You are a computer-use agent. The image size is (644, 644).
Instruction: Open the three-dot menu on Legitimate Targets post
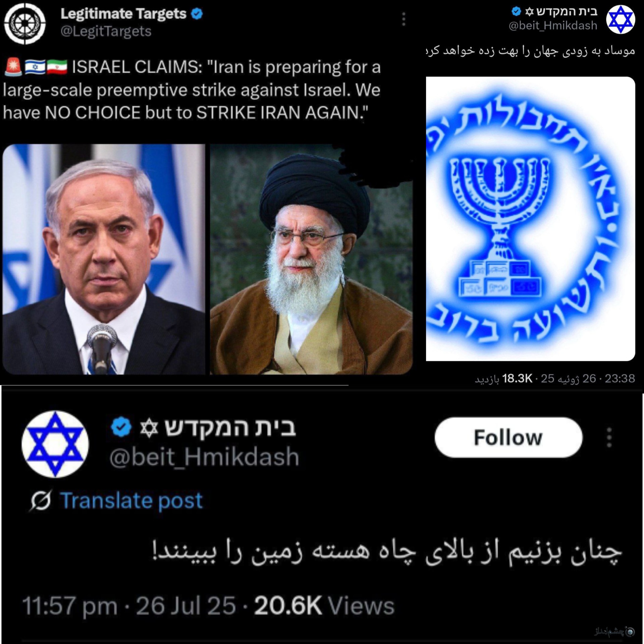(404, 19)
